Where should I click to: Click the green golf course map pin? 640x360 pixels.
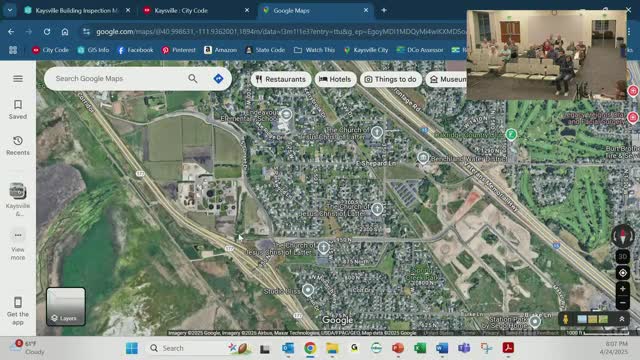pyautogui.click(x=511, y=134)
